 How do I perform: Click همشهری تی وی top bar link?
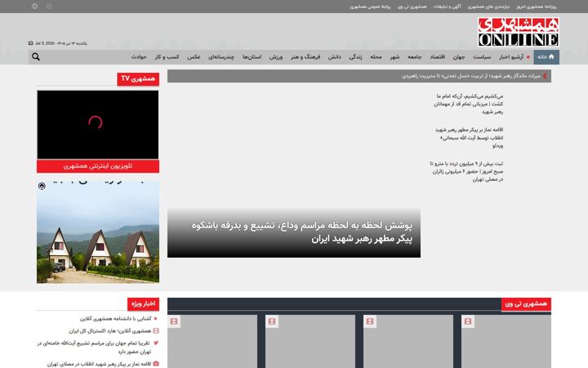point(412,7)
